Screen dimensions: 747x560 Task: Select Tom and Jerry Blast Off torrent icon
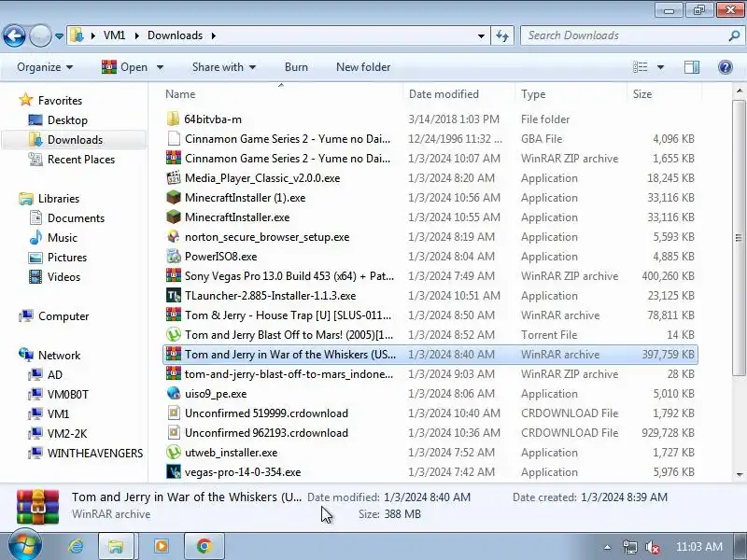coord(174,334)
